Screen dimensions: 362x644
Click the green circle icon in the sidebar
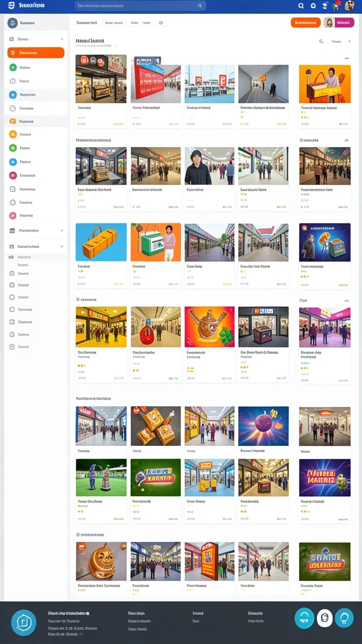pyautogui.click(x=13, y=67)
